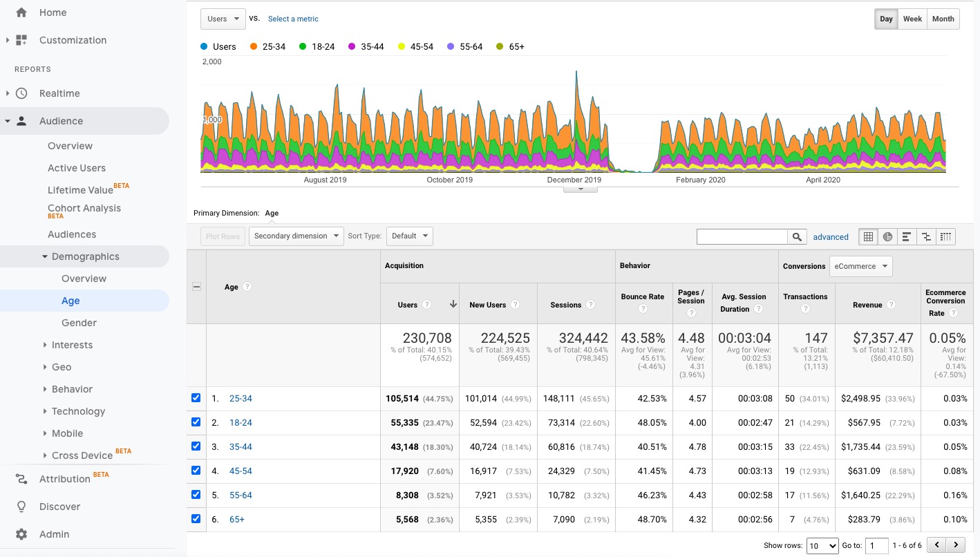Switch the table to Percentage pie chart view
980x557 pixels.
coord(887,236)
